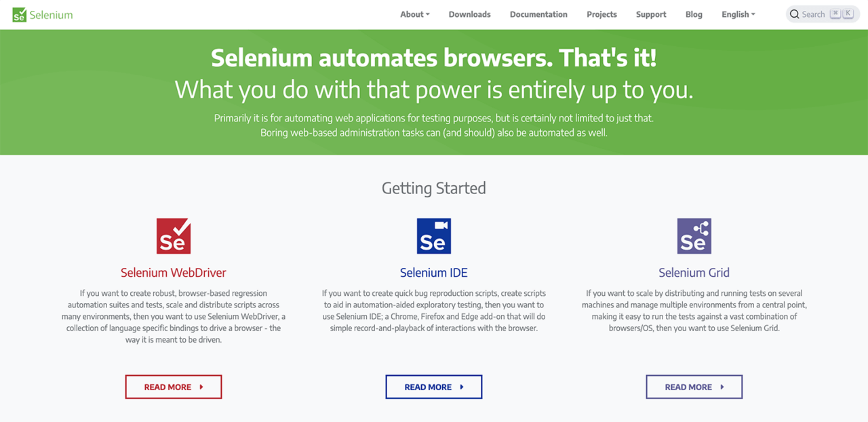This screenshot has width=868, height=422.
Task: Open the Downloads page
Action: (469, 14)
